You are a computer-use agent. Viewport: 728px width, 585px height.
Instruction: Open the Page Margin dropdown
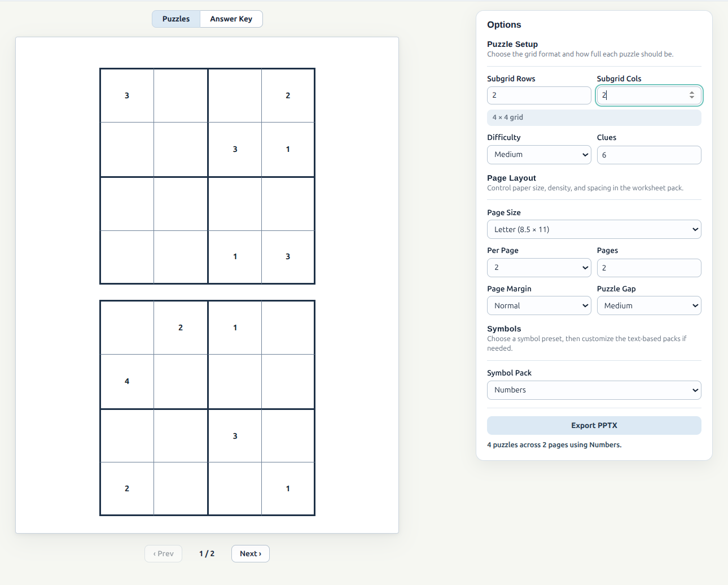538,305
